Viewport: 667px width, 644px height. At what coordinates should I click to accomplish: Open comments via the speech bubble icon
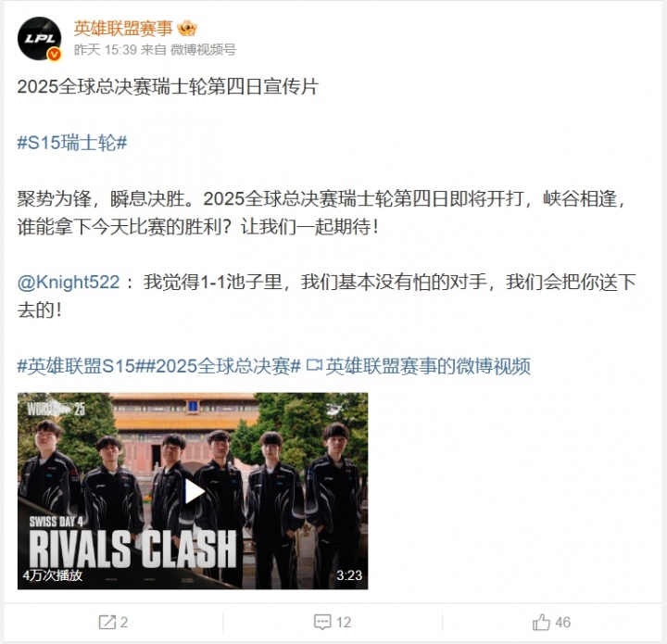[x=322, y=622]
